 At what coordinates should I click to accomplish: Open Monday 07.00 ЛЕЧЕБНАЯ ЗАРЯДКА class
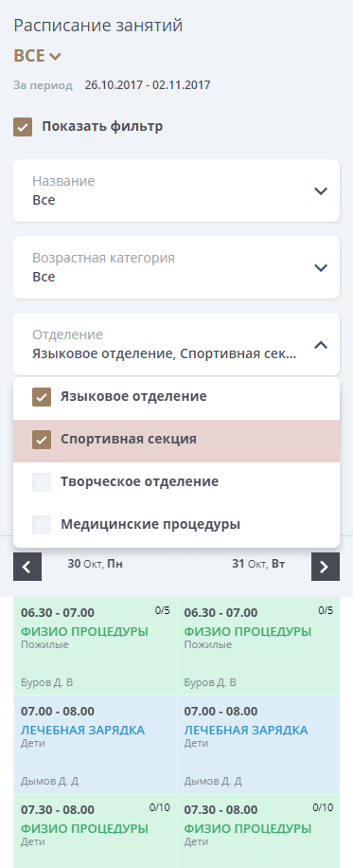tap(96, 745)
